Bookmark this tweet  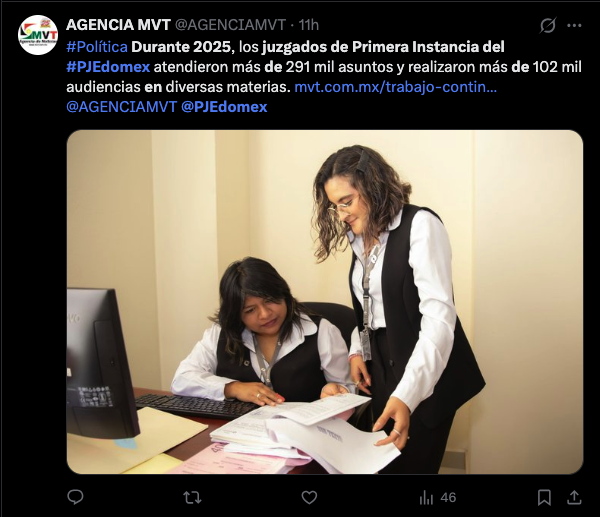point(544,497)
